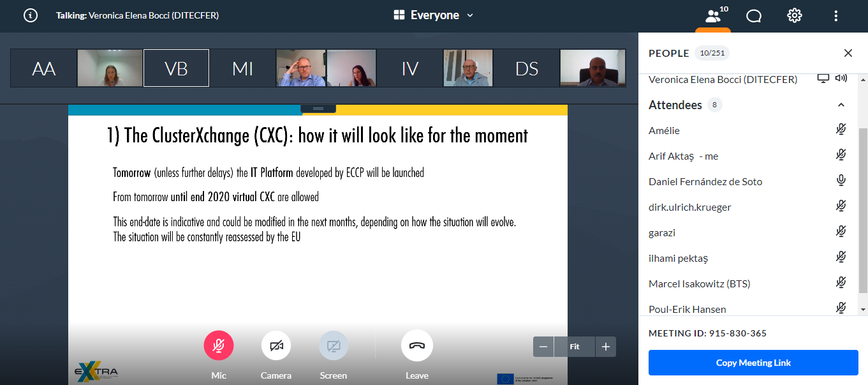868x385 pixels.
Task: Select the video tile right of IV
Action: [x=468, y=68]
